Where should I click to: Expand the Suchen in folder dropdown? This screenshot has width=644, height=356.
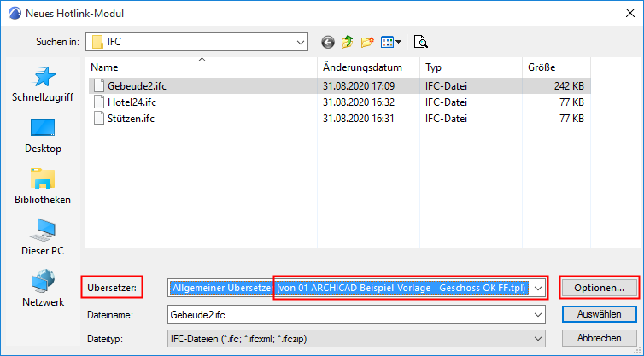coord(301,43)
